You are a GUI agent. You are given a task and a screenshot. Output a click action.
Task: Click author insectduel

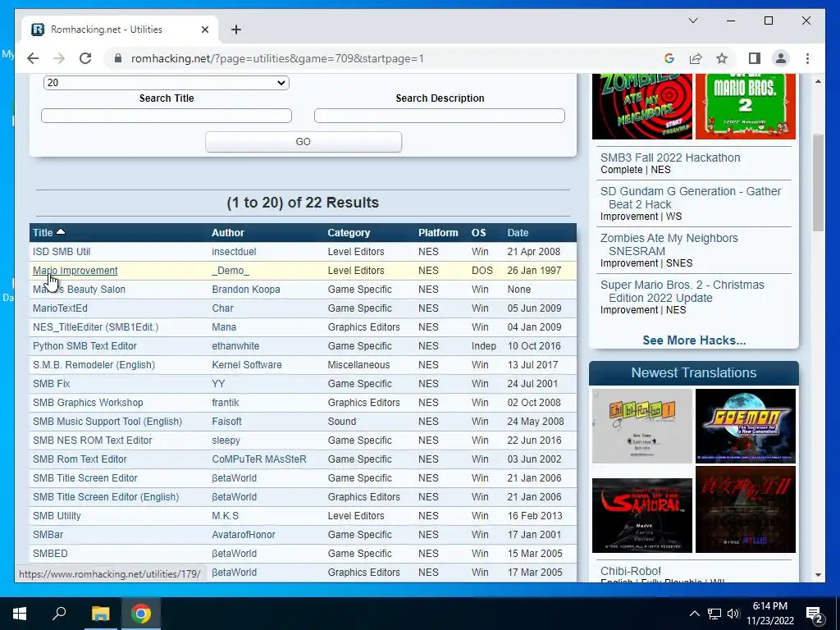(234, 251)
